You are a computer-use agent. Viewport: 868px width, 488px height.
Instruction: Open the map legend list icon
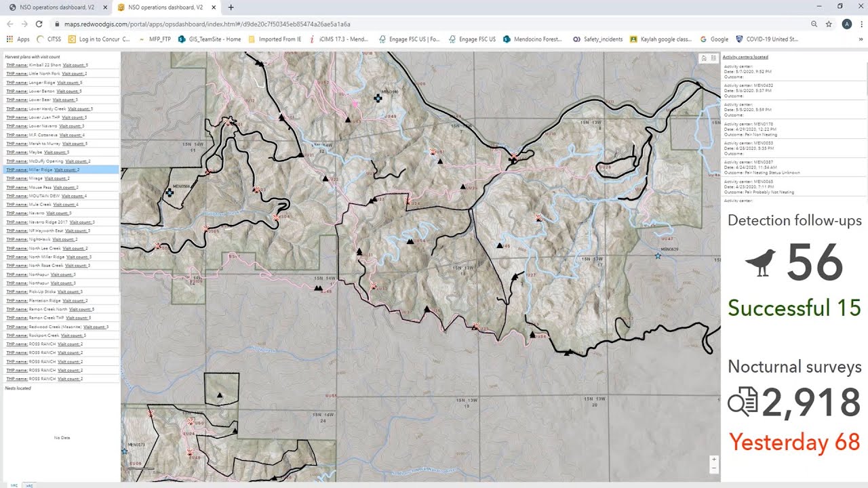(713, 58)
